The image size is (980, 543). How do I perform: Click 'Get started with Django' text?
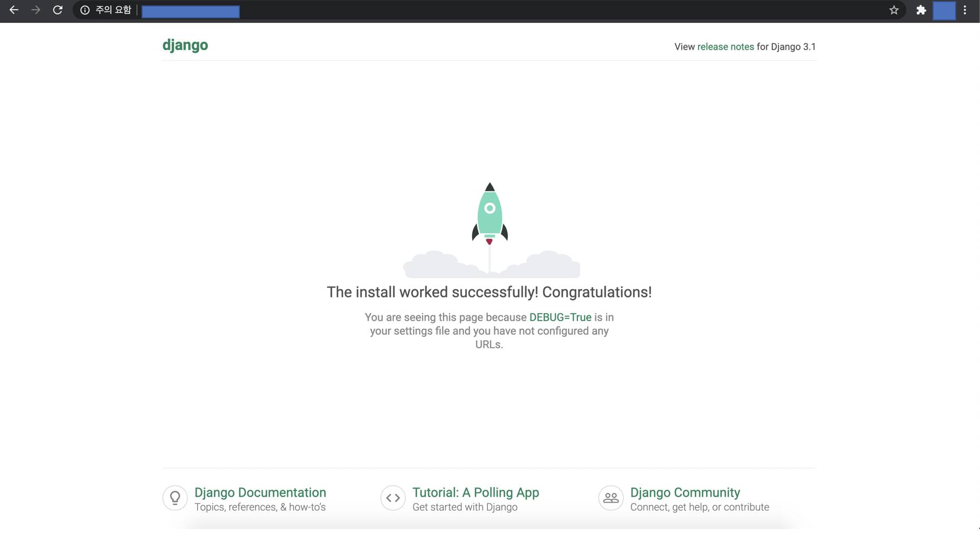[465, 507]
